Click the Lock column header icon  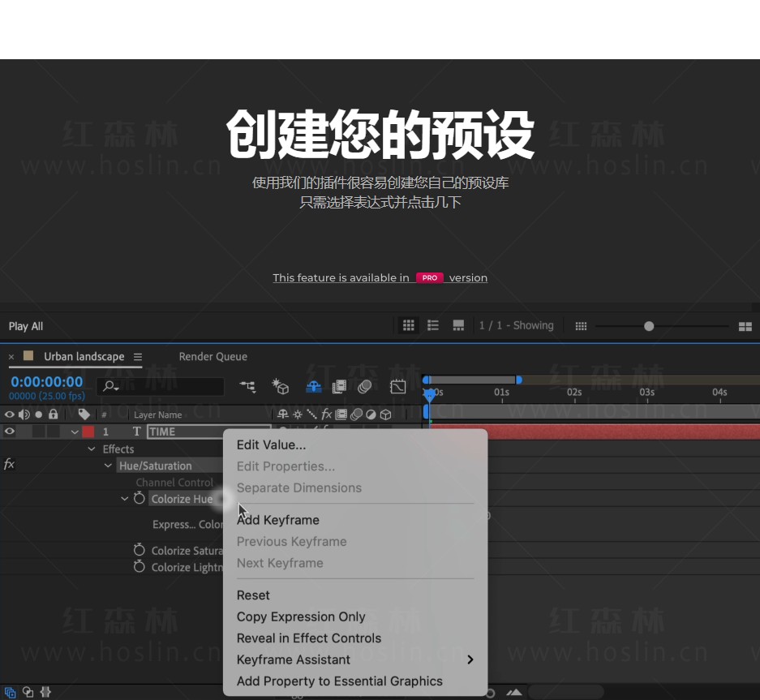tap(54, 414)
